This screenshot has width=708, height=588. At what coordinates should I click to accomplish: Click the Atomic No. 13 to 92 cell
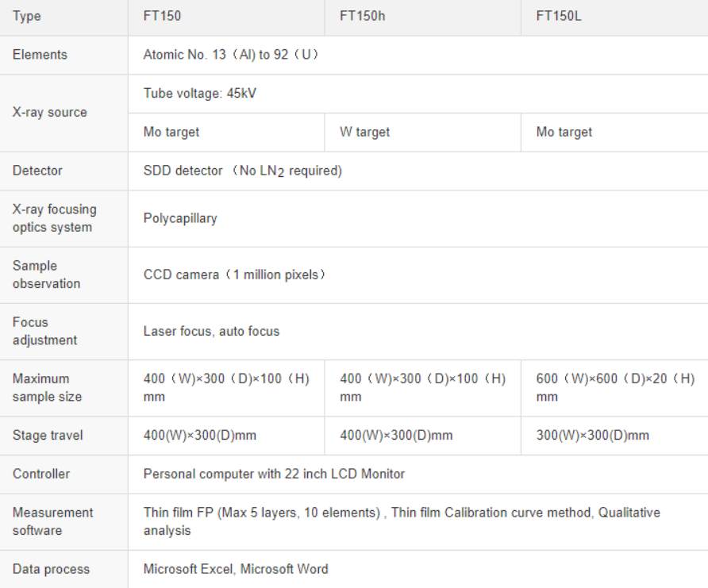(231, 55)
